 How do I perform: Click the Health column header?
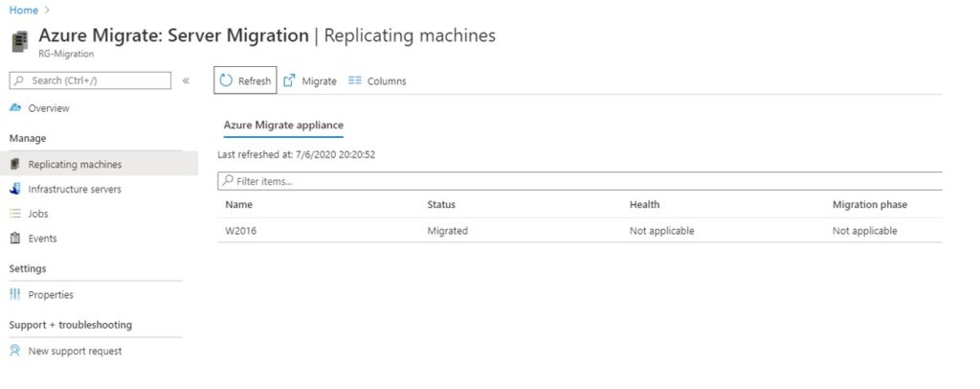[x=644, y=204]
